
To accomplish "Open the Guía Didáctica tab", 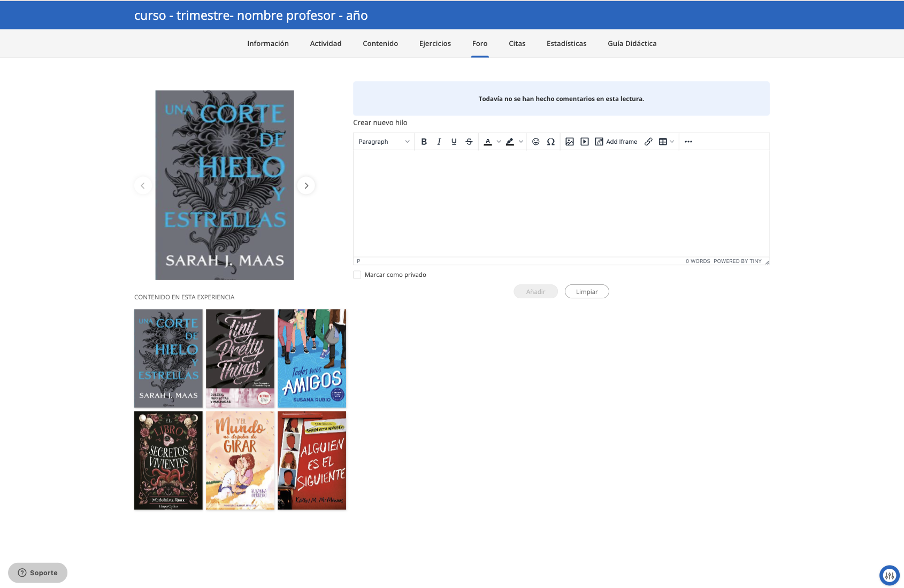I will click(632, 43).
